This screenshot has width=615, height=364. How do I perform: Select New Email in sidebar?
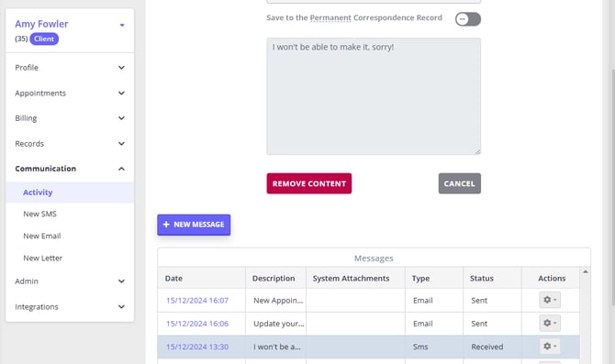click(x=42, y=236)
